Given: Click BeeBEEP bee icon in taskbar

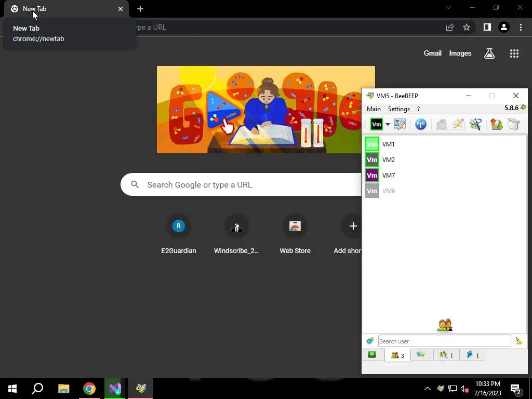Looking at the screenshot, I should 140,389.
